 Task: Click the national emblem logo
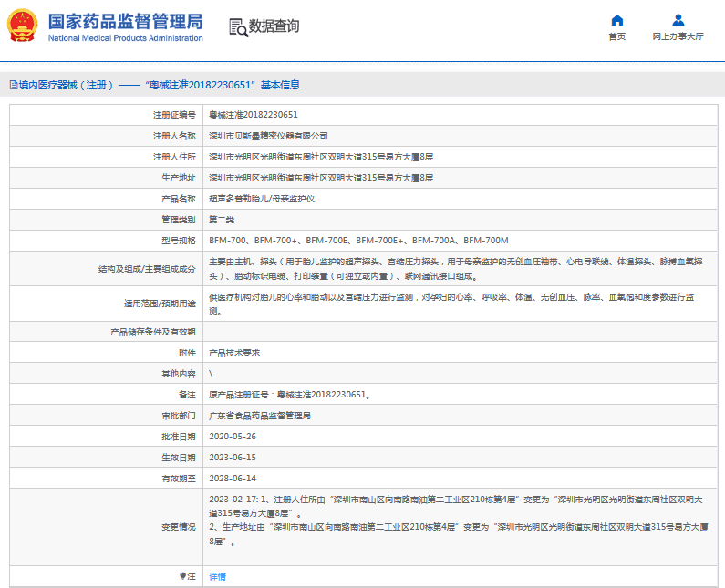(x=22, y=26)
